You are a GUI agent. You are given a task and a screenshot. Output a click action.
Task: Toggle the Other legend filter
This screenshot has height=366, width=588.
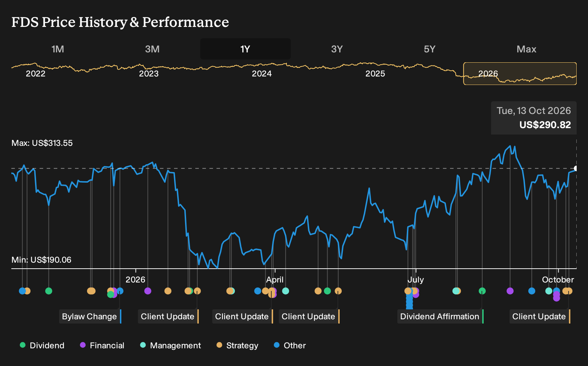point(290,345)
